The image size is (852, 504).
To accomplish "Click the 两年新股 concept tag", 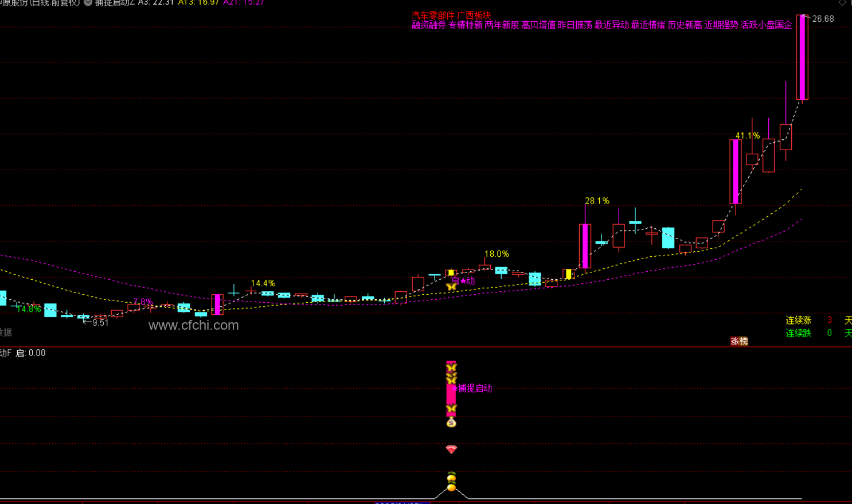I will [x=502, y=25].
